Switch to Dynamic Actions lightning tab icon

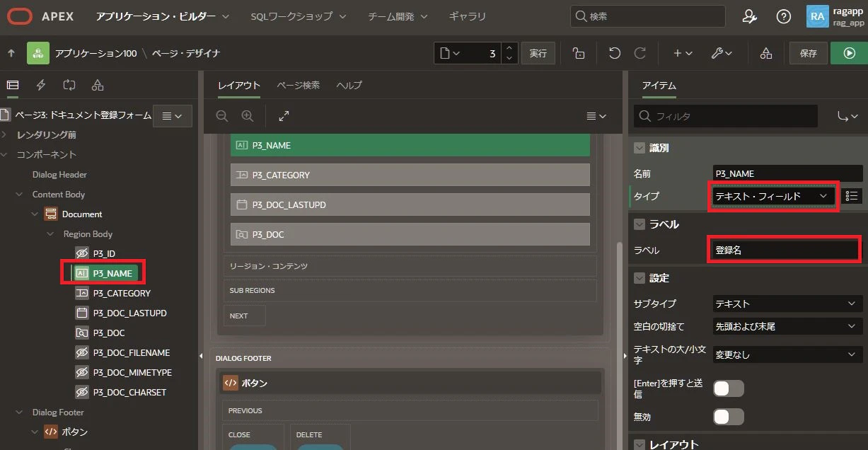coord(41,85)
